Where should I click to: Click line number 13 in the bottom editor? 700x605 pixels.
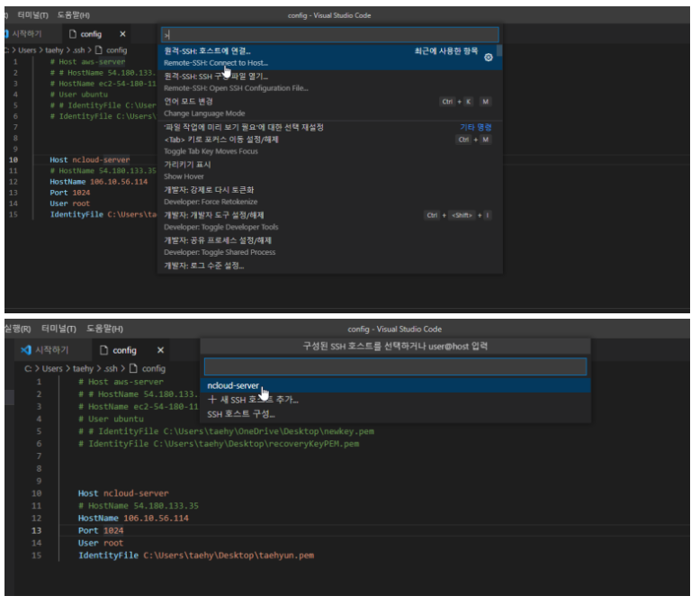(36, 530)
